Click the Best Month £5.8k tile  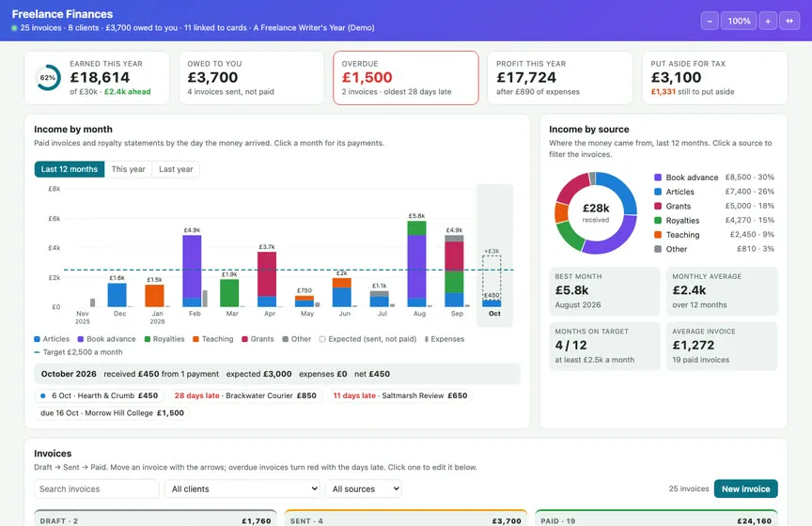coord(604,291)
